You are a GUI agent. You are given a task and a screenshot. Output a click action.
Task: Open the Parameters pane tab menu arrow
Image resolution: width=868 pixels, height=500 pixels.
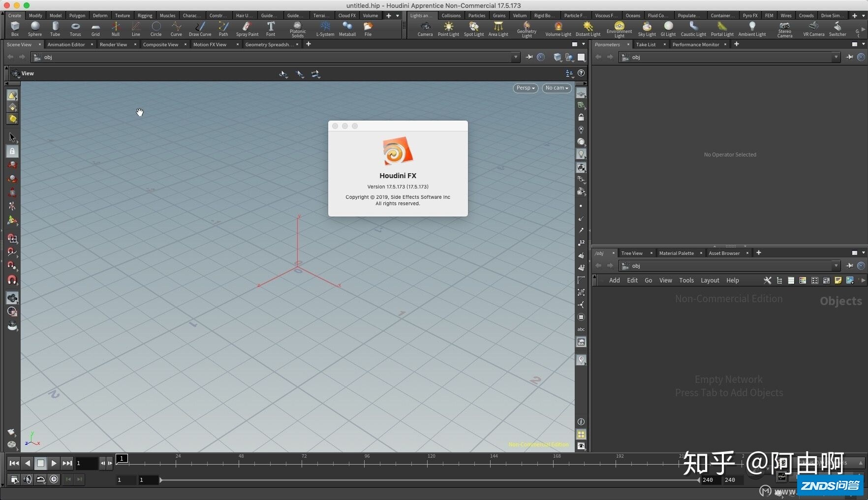tap(864, 44)
